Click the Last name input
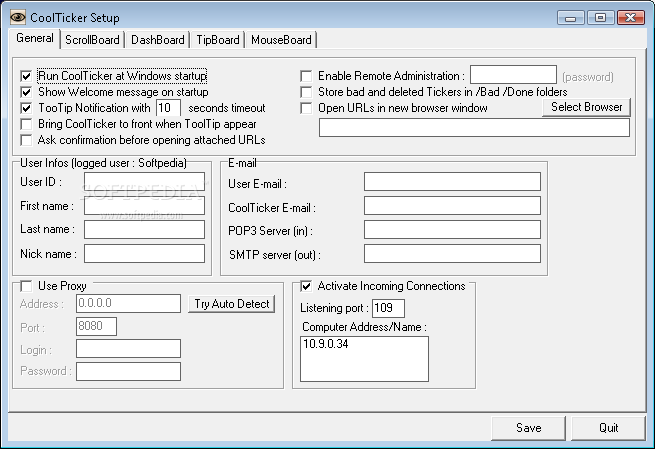Image resolution: width=655 pixels, height=449 pixels. tap(145, 229)
